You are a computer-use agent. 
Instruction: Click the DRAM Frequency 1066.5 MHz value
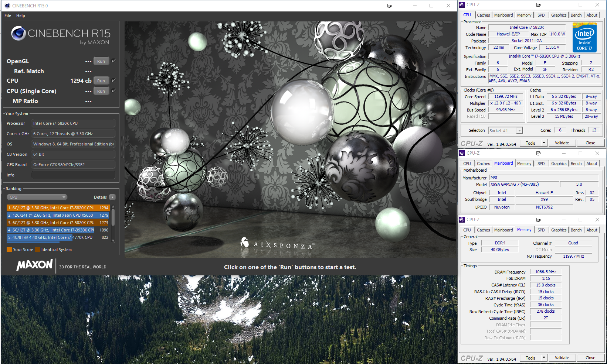(x=546, y=272)
